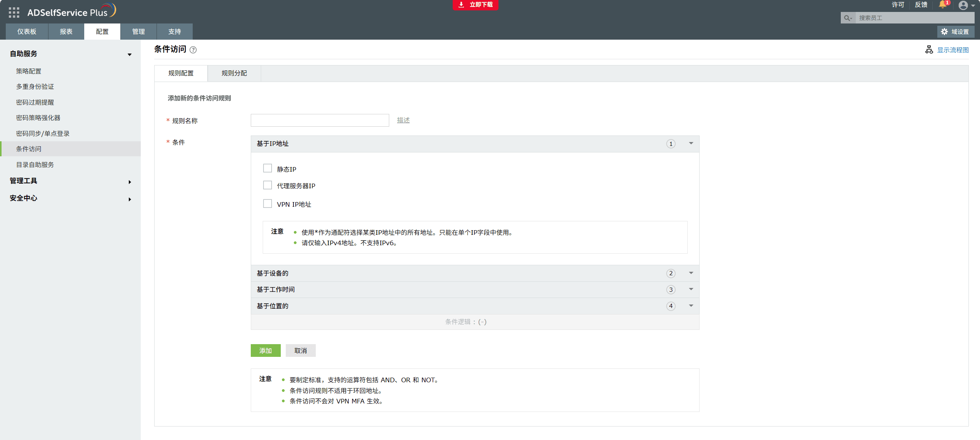Click the 显示流程图 flowchart icon
Viewport: 980px width, 440px height.
pos(929,50)
